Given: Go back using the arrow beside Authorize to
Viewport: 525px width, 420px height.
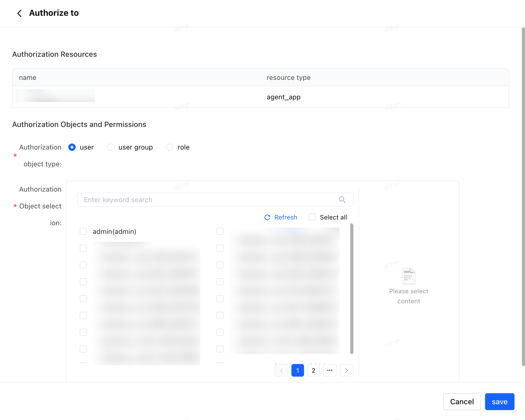Looking at the screenshot, I should (19, 13).
